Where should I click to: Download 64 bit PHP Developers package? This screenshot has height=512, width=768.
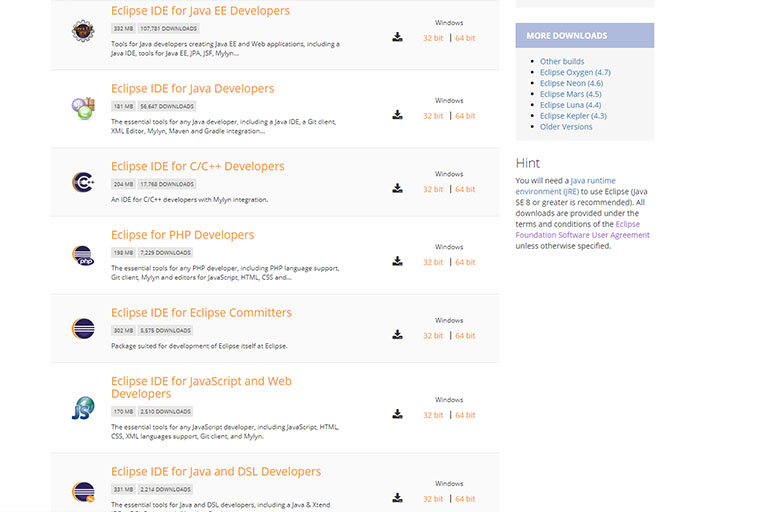(x=465, y=262)
